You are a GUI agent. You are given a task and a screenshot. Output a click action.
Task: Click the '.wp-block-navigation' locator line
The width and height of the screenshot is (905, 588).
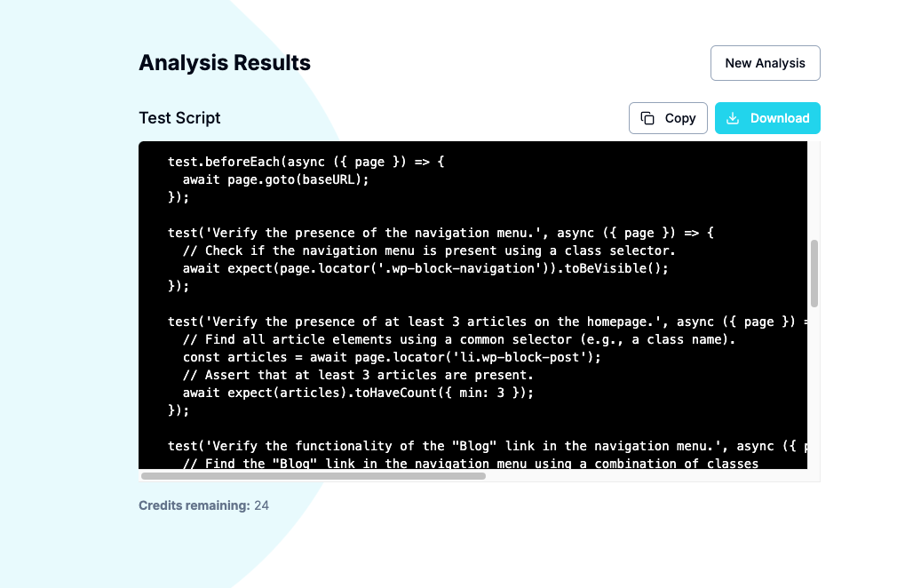pos(425,268)
